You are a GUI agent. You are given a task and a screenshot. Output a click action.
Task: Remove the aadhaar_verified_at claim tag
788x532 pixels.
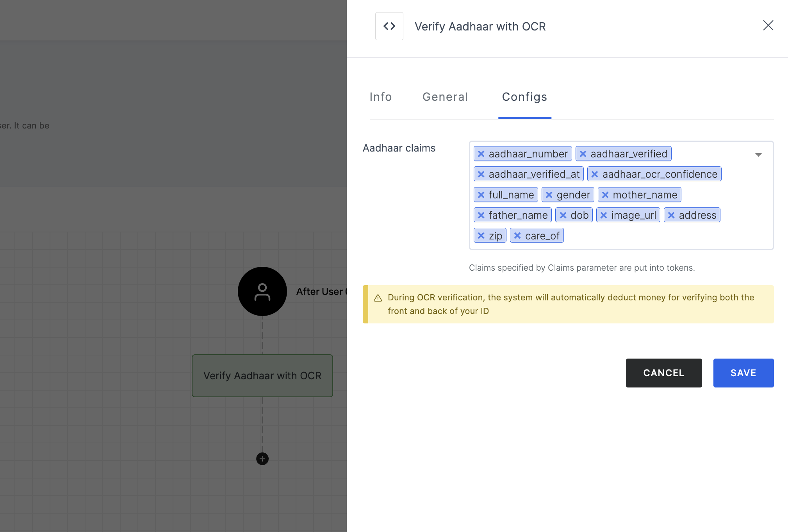click(481, 174)
